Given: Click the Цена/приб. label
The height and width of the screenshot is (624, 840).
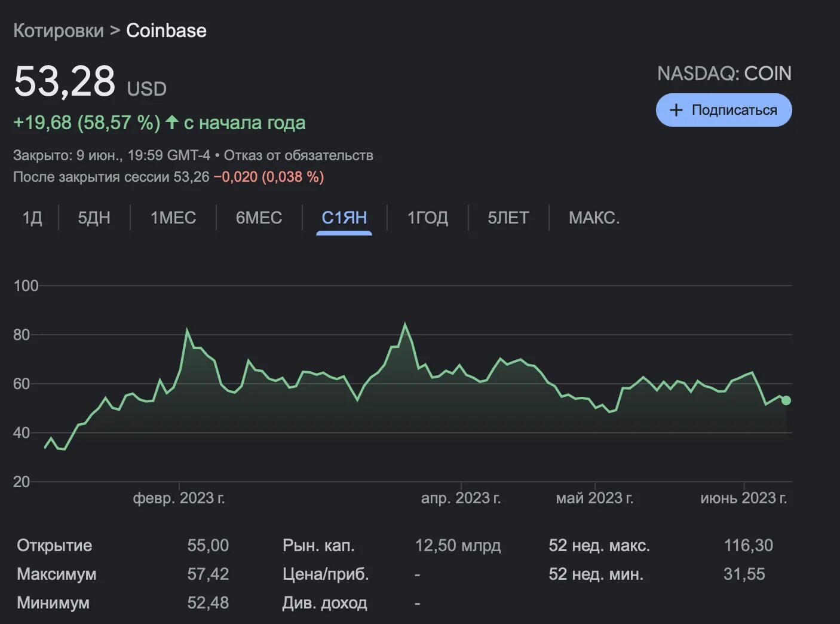Looking at the screenshot, I should 326,574.
